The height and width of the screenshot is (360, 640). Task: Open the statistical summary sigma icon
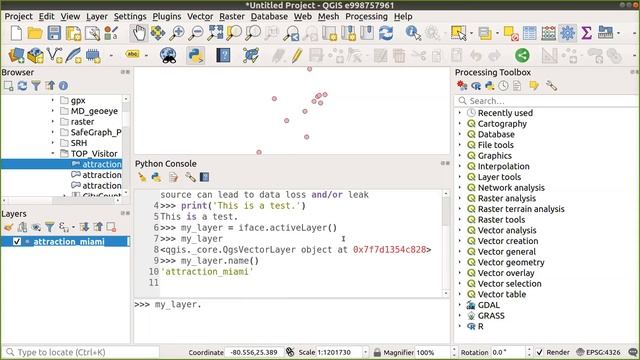(586, 33)
